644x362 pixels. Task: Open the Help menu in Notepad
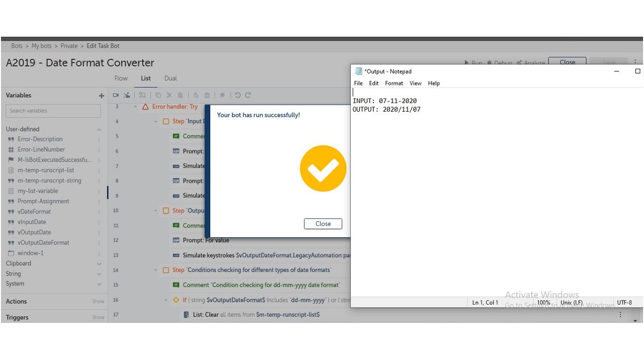point(434,83)
